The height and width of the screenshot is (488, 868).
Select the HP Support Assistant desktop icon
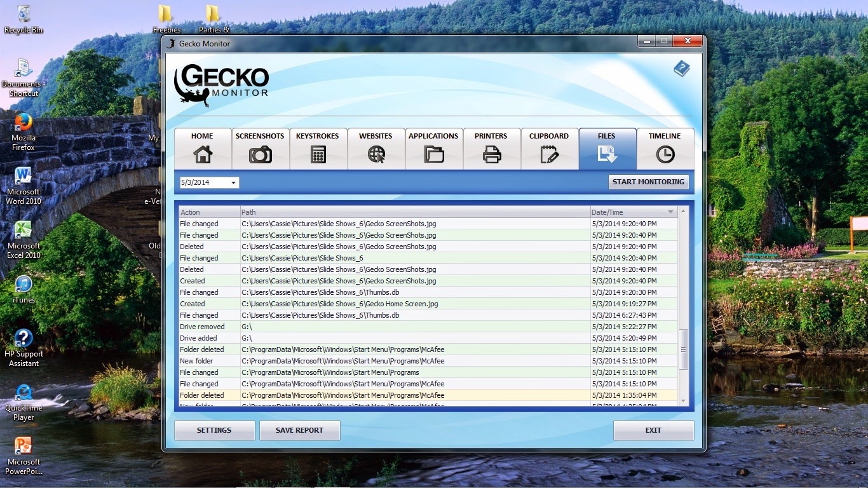click(24, 348)
